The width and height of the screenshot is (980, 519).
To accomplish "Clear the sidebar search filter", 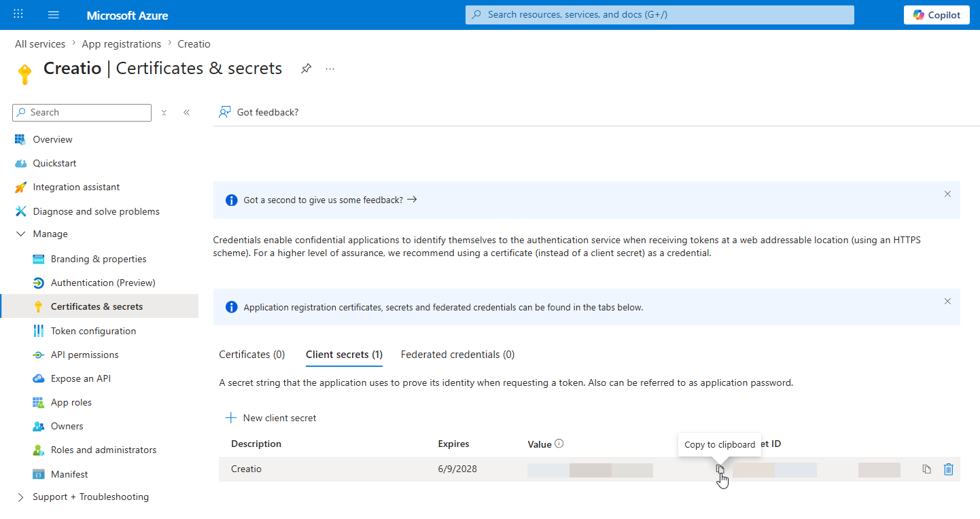I will pos(164,113).
